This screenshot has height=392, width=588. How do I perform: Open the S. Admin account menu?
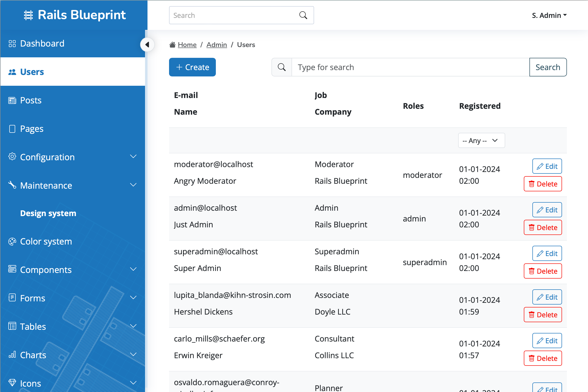(549, 15)
